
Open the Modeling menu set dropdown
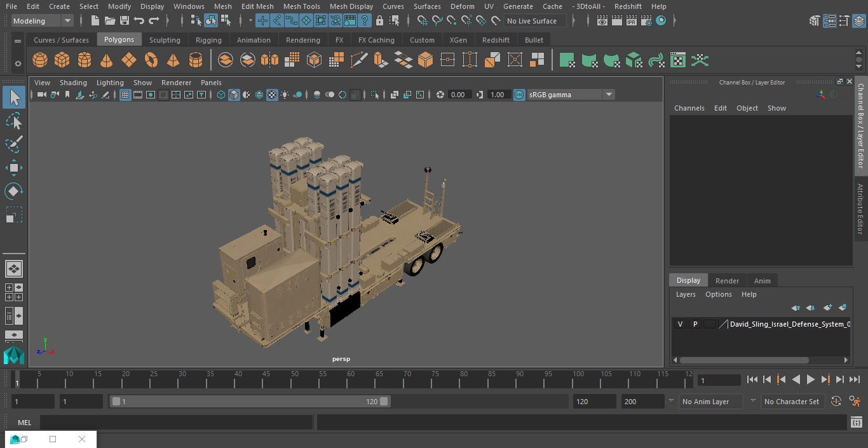coord(43,21)
